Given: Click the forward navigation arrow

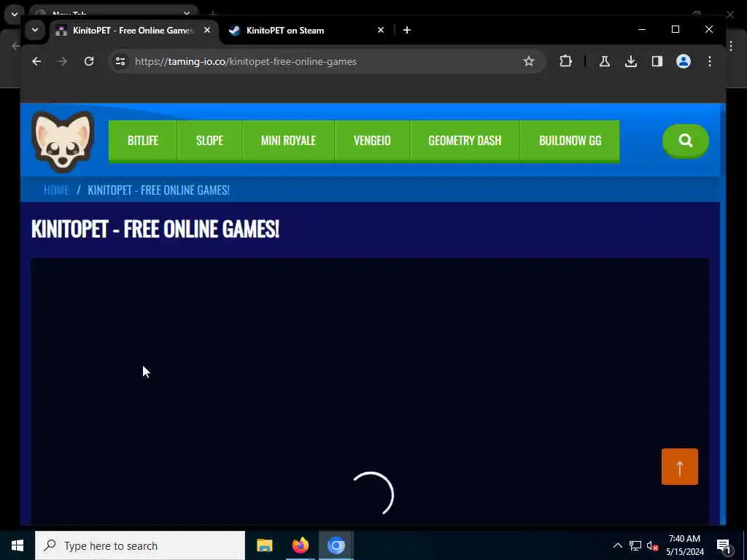Looking at the screenshot, I should [63, 61].
